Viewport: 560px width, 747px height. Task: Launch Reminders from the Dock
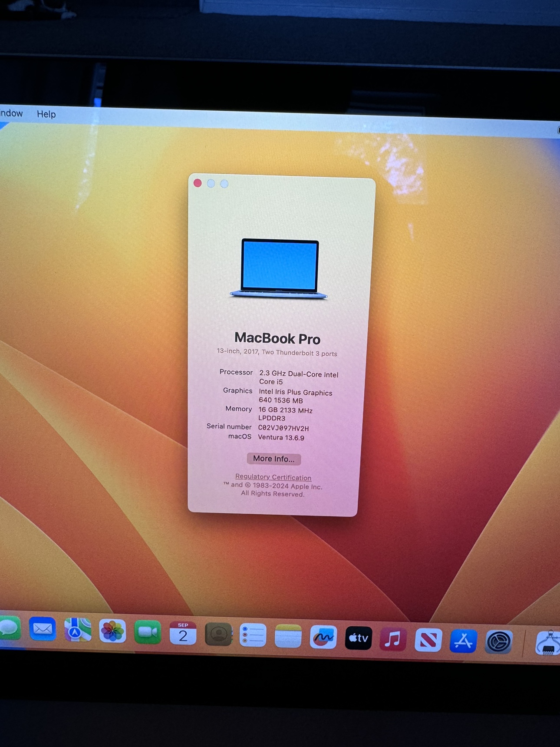click(x=253, y=635)
